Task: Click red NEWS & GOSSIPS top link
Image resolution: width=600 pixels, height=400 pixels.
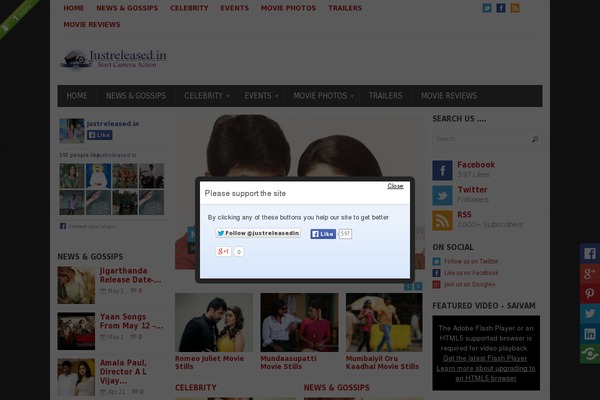Action: [127, 8]
